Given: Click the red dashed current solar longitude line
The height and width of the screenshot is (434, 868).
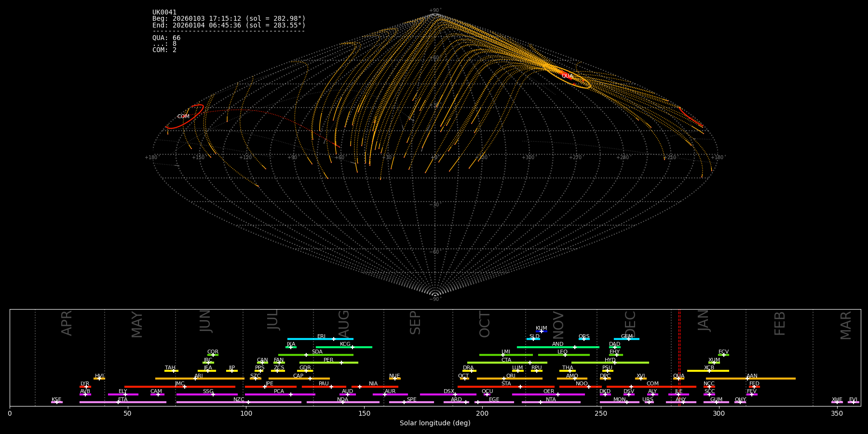Looking at the screenshot, I should click(x=679, y=357).
